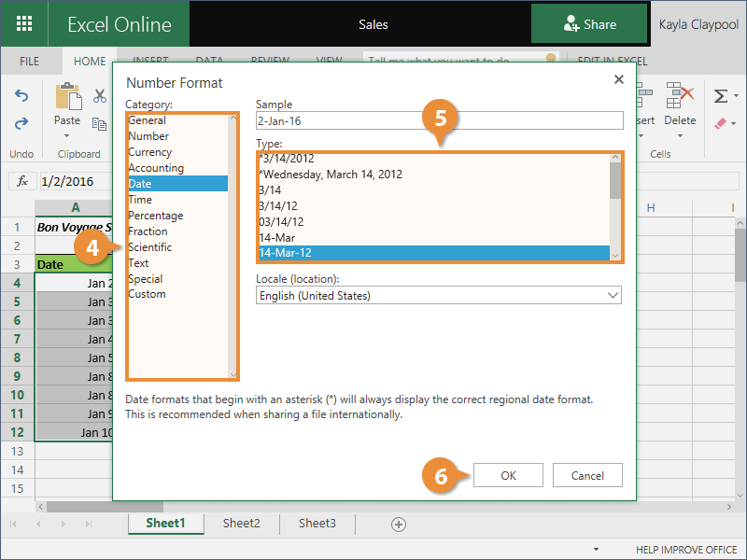The height and width of the screenshot is (560, 747).
Task: Add a new sheet with plus icon
Action: 399,525
